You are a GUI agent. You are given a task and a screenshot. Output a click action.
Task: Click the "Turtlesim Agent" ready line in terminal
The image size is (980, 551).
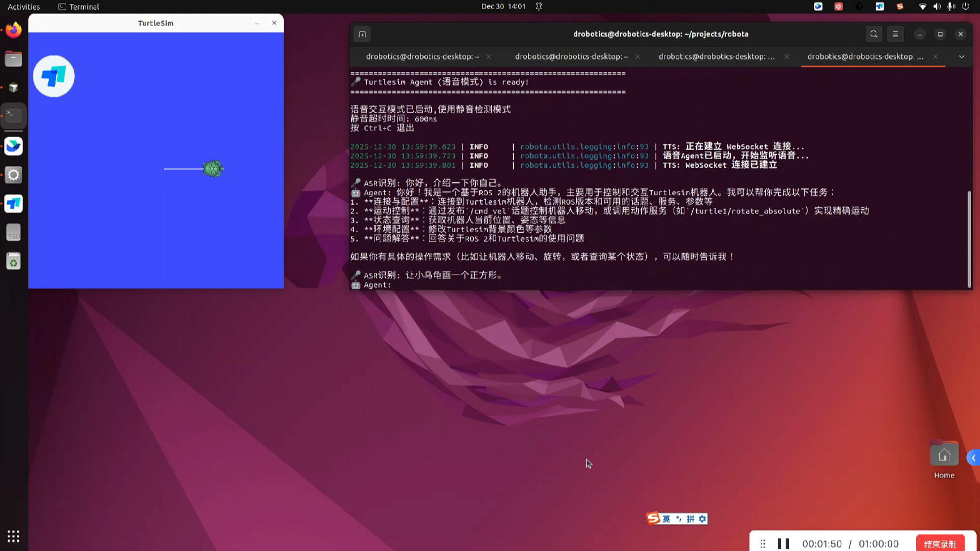(440, 82)
